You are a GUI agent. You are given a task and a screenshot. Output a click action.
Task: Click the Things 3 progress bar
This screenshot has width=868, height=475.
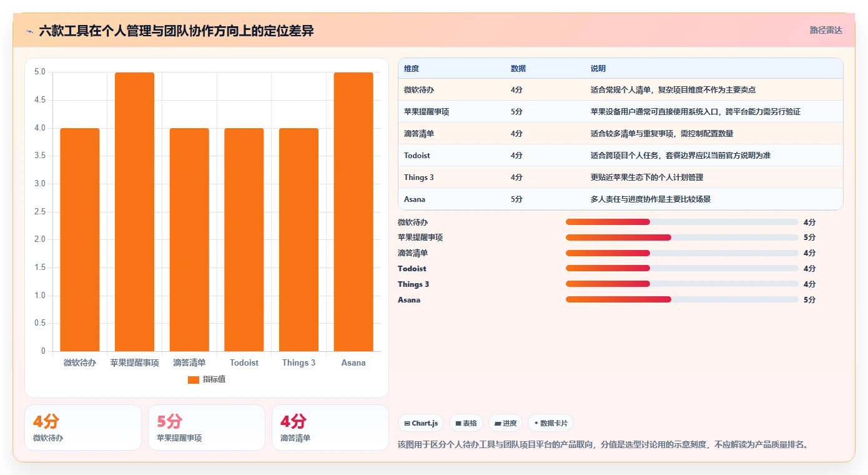[x=682, y=284]
